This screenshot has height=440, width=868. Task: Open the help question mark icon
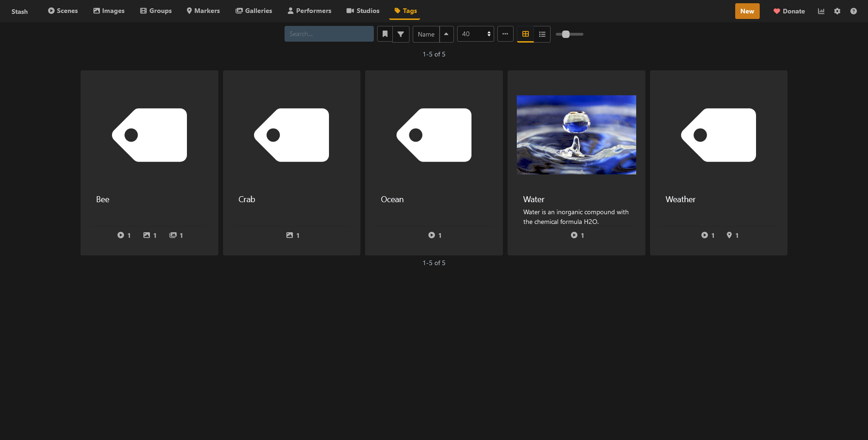click(x=854, y=11)
